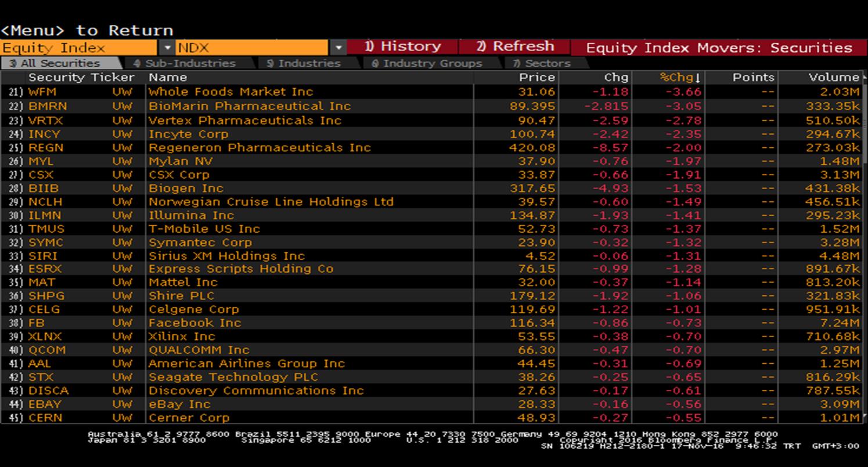This screenshot has width=868, height=467.
Task: Click the Equity Index input field
Action: tap(80, 48)
